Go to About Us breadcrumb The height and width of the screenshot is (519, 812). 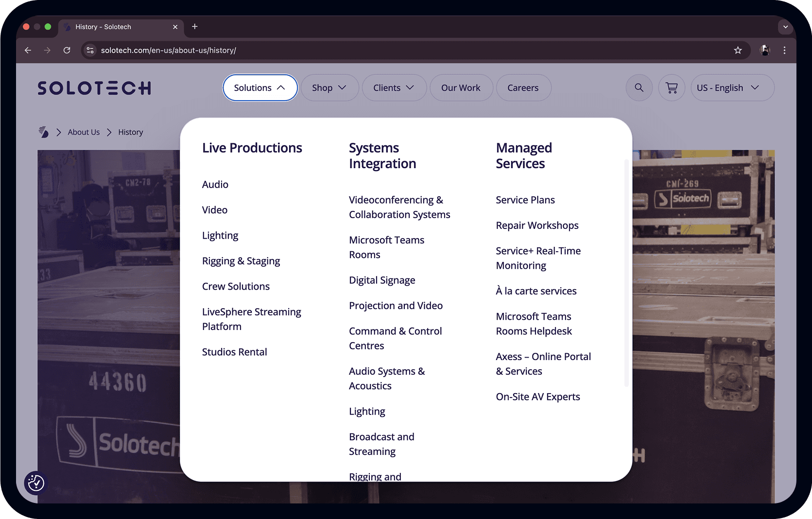point(84,132)
